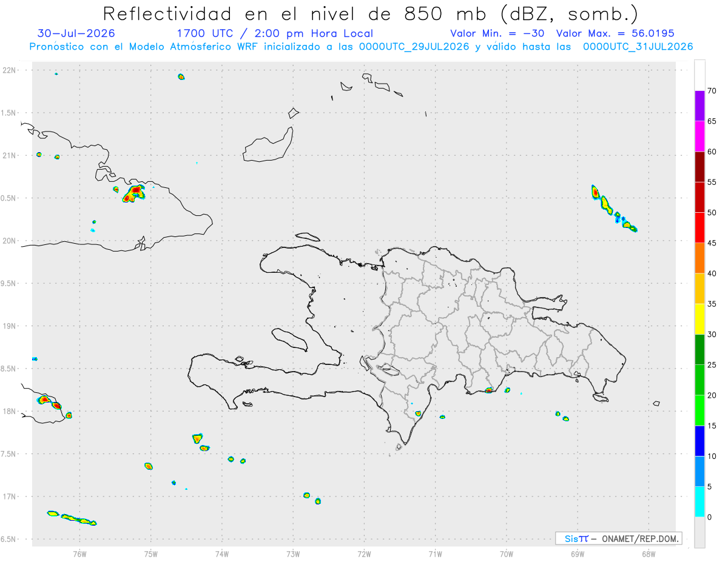Click the '17N' latitude label

pyautogui.click(x=10, y=497)
